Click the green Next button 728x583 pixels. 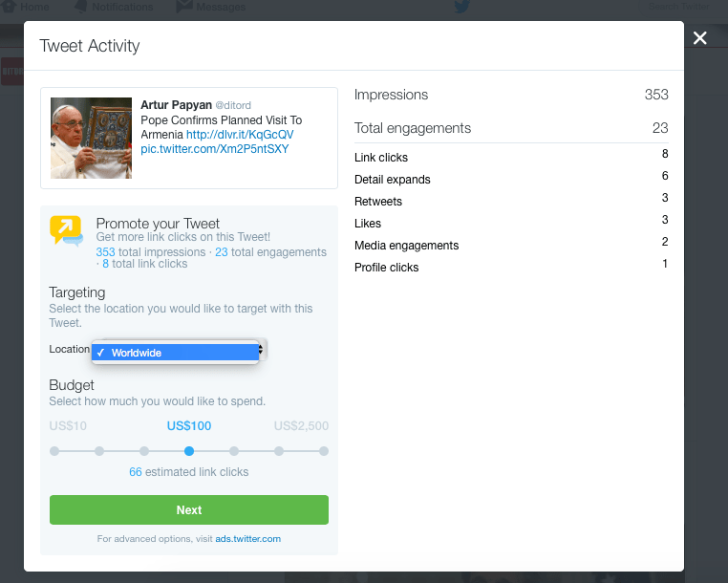pyautogui.click(x=189, y=509)
